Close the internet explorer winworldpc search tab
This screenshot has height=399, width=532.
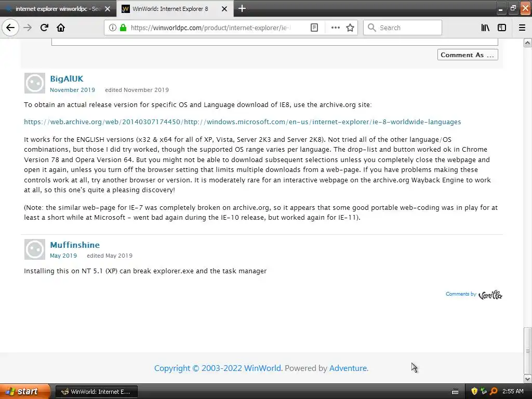pyautogui.click(x=108, y=9)
